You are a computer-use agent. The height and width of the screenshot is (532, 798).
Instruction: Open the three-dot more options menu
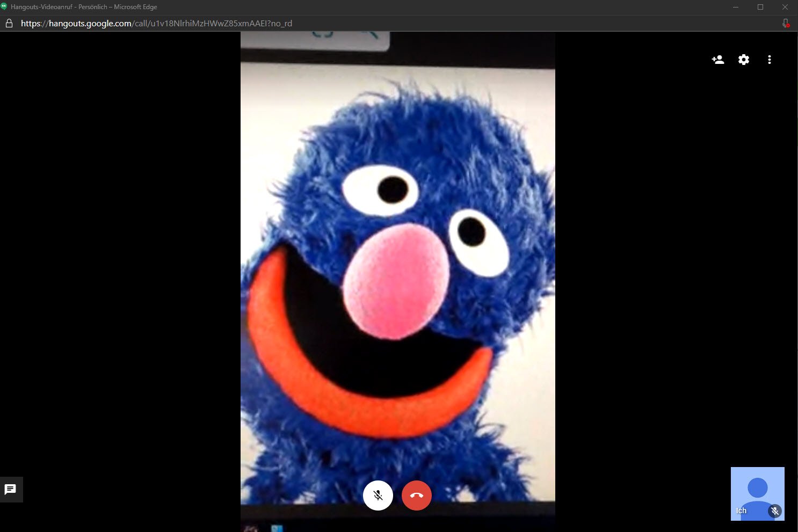770,60
